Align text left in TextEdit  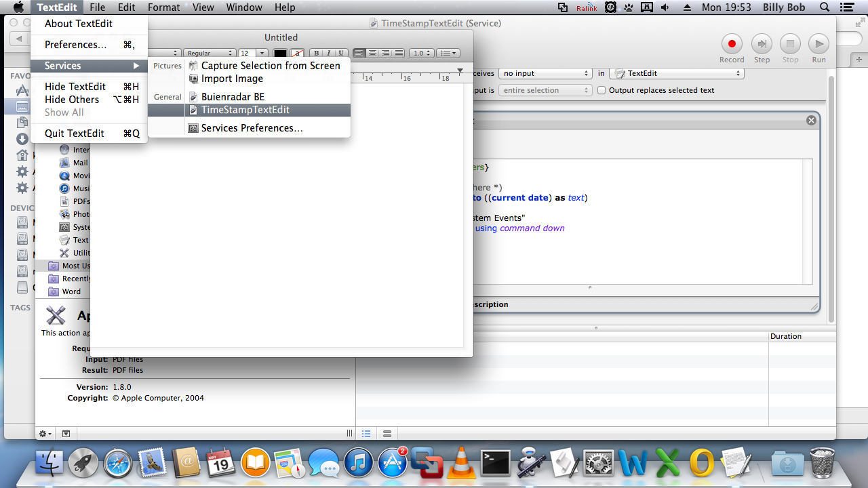coord(359,53)
